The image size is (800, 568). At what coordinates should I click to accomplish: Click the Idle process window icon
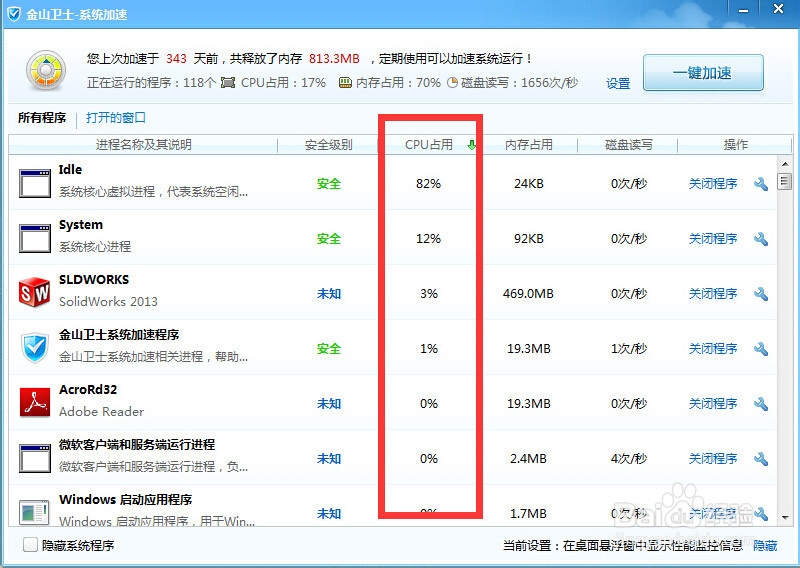pos(35,183)
